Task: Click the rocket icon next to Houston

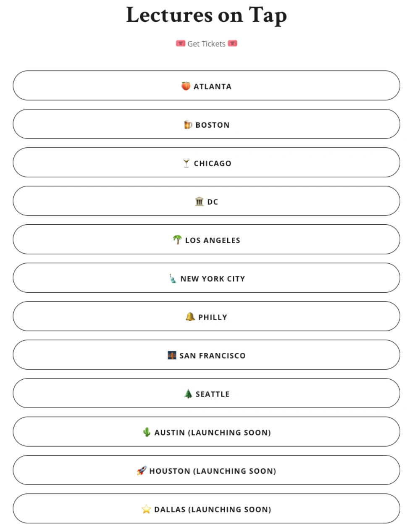Action: click(142, 471)
